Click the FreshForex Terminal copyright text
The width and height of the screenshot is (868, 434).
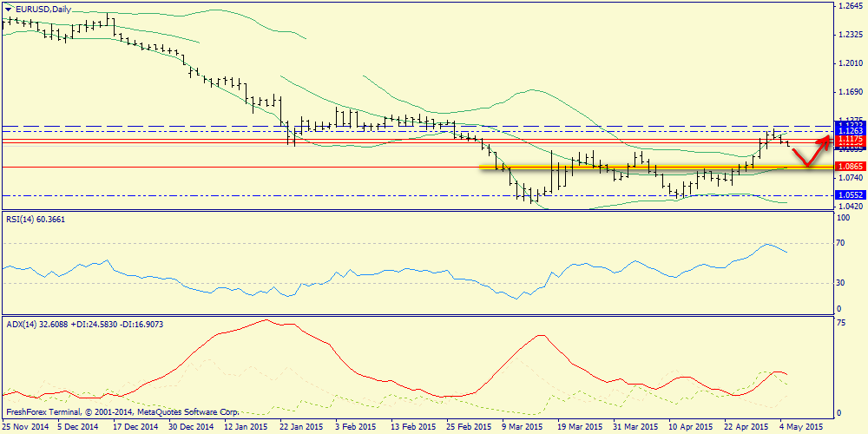(x=122, y=411)
